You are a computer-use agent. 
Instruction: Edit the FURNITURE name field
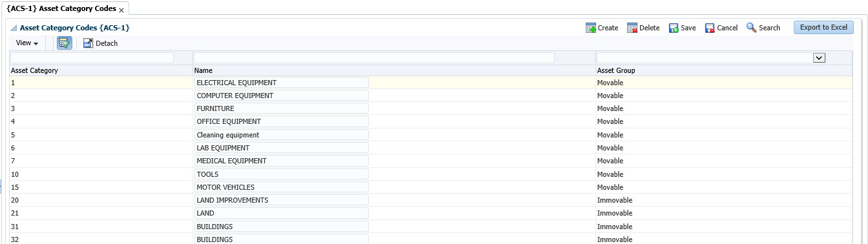[x=281, y=108]
